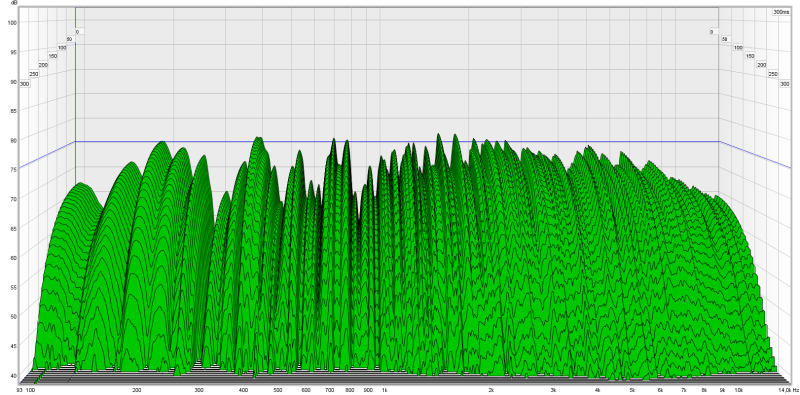This screenshot has width=800, height=395.
Task: Click the 150 label on left time scale
Action: point(53,56)
